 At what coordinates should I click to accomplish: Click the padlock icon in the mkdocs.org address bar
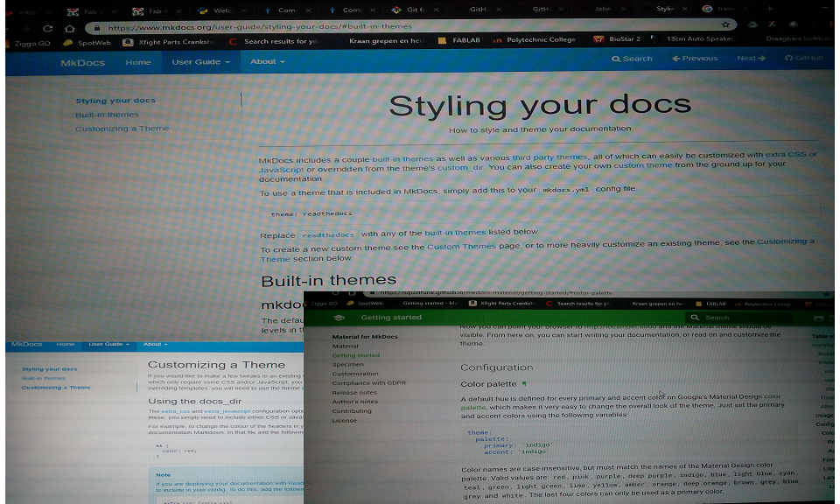[x=96, y=28]
